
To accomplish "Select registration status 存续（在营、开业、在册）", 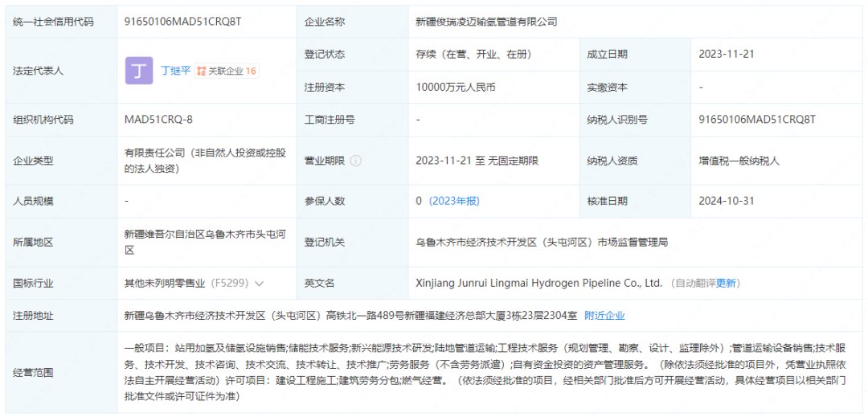I will (x=474, y=54).
